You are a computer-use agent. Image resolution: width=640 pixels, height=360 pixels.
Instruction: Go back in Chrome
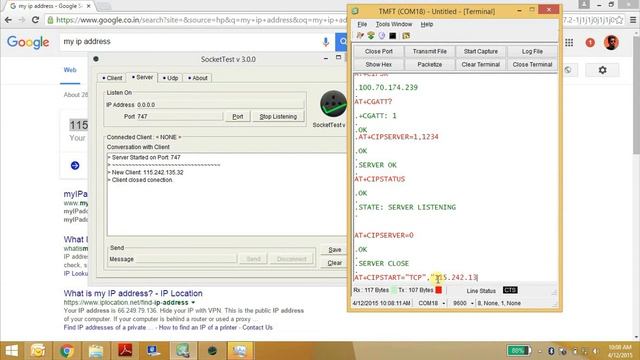coord(8,20)
